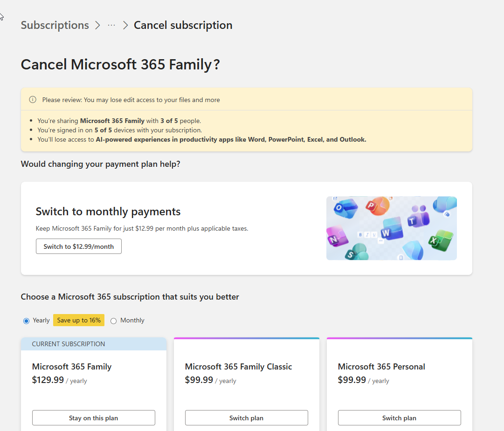Click the chevron after Subscriptions breadcrumb

[97, 25]
